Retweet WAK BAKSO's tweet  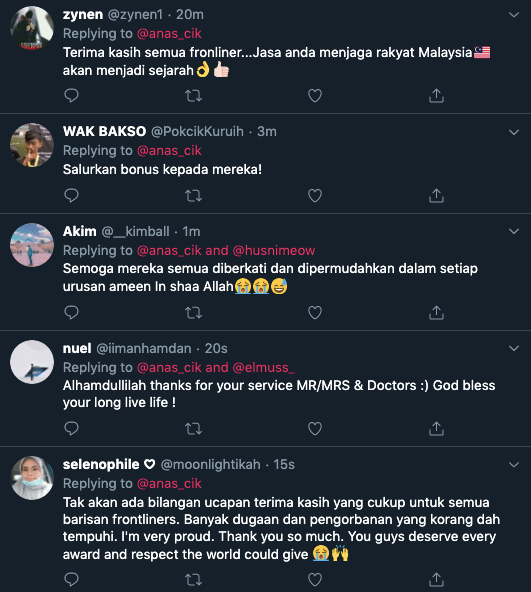[193, 196]
